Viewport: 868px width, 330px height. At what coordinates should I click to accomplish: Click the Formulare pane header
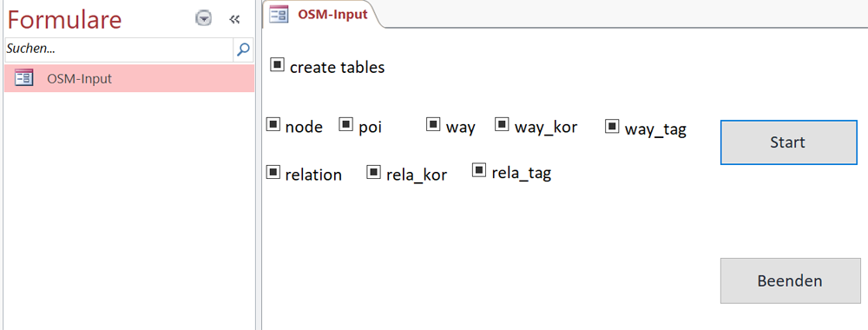click(64, 20)
